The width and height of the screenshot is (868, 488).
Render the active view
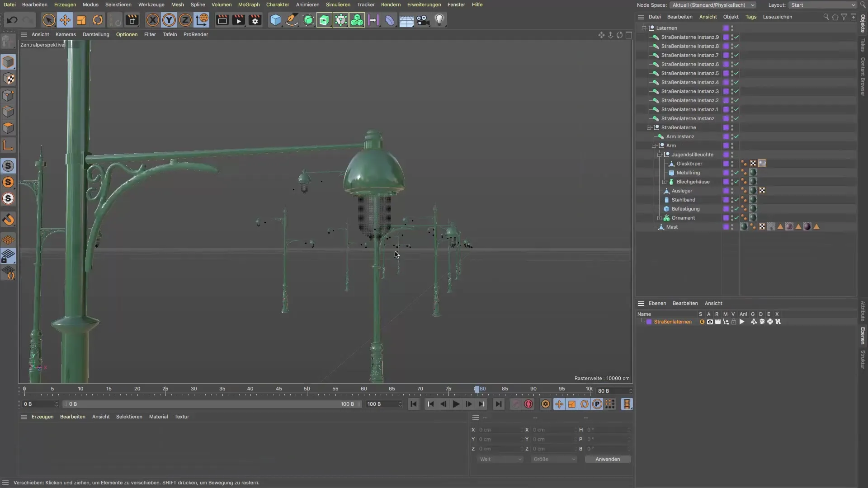pos(222,20)
